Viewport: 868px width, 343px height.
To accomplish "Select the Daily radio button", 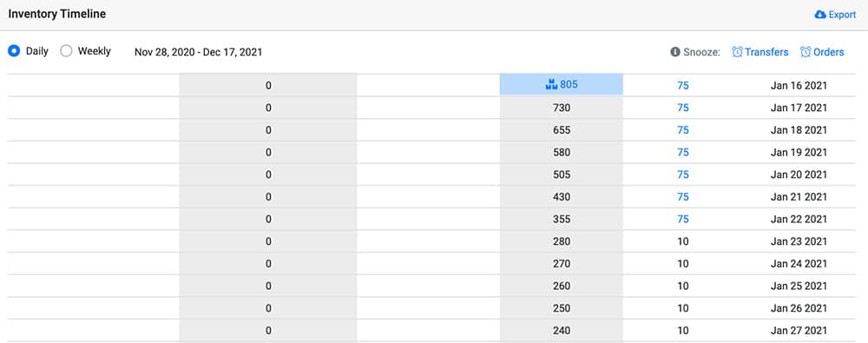I will pos(14,51).
